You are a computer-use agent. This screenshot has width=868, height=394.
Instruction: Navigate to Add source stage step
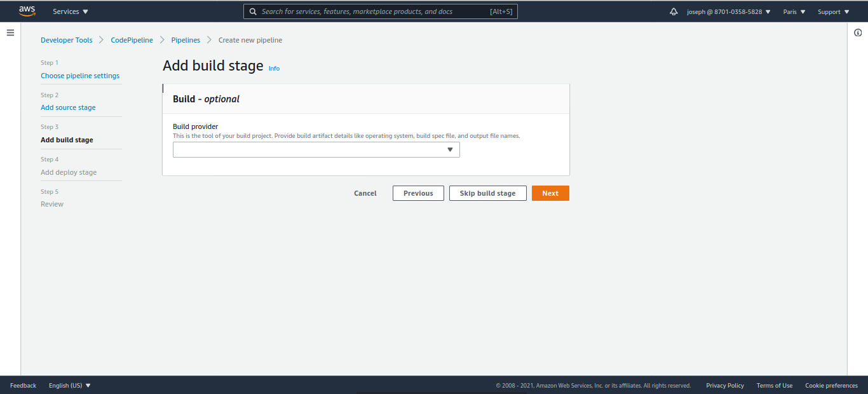point(68,107)
